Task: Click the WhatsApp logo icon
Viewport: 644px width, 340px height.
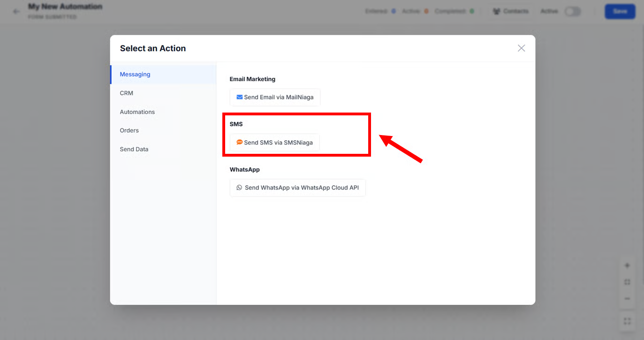Action: [239, 188]
